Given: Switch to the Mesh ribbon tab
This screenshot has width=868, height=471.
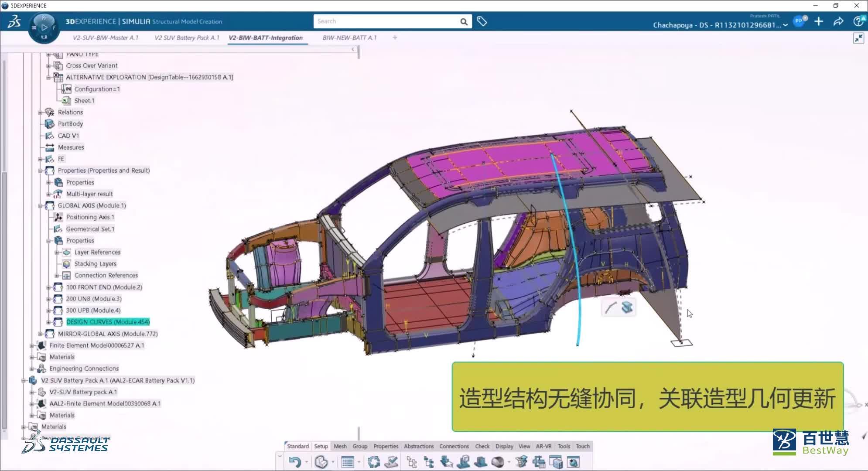Looking at the screenshot, I should (x=340, y=446).
